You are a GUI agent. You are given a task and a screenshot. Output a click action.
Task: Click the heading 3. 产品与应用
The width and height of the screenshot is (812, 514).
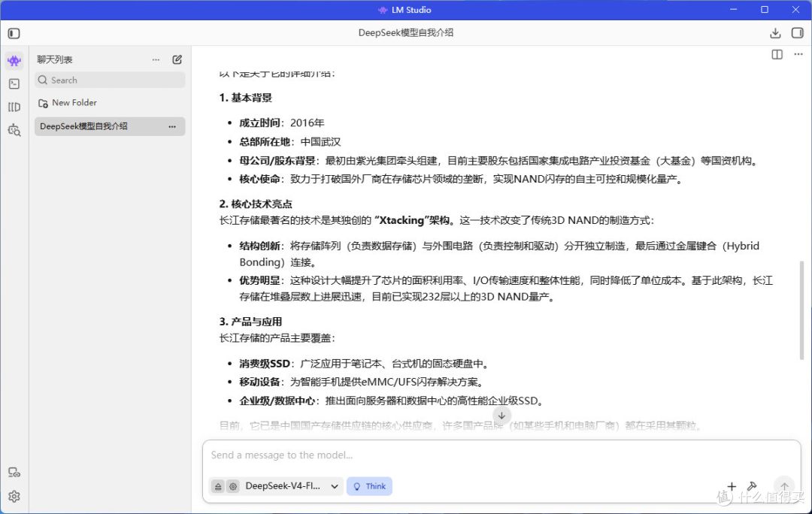[x=250, y=322]
